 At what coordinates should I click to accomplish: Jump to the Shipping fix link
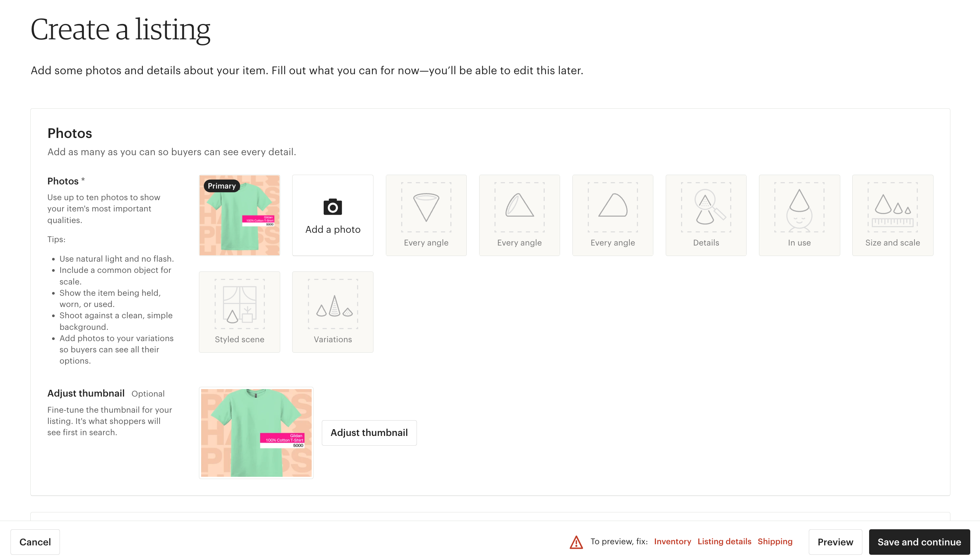(x=775, y=542)
